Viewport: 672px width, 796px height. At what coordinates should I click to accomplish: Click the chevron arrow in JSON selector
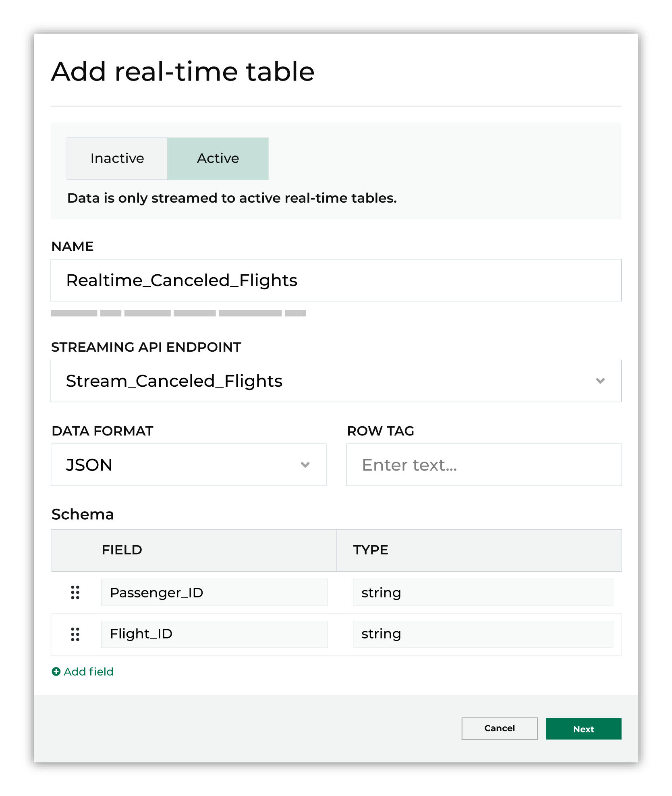(305, 465)
